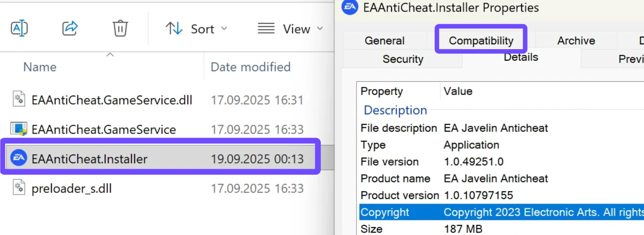This screenshot has width=644, height=235.
Task: Click the EA logo icon of EAAntiCheat.Installer
Action: click(x=19, y=158)
